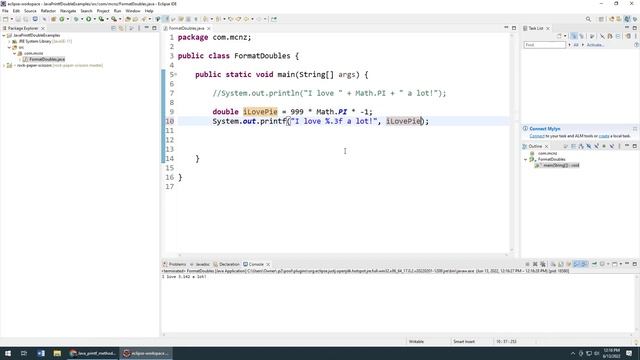Open File Explorer from the taskbar

click(x=57, y=353)
